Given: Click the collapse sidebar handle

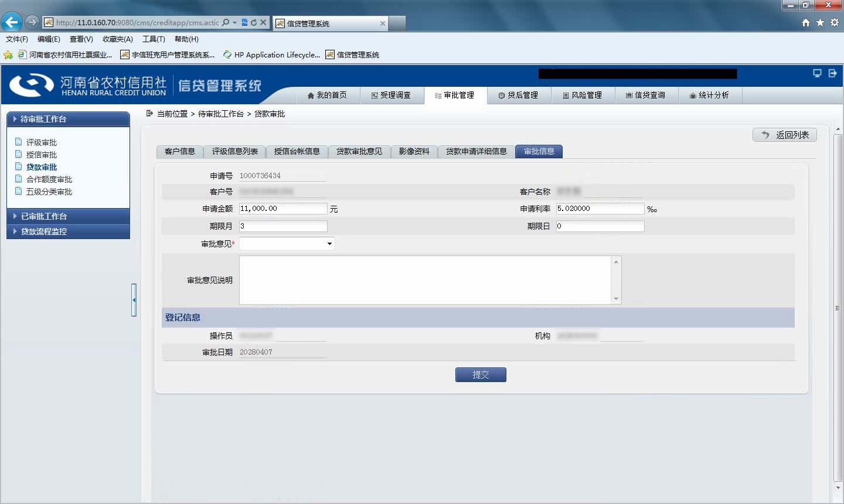Looking at the screenshot, I should pos(134,300).
